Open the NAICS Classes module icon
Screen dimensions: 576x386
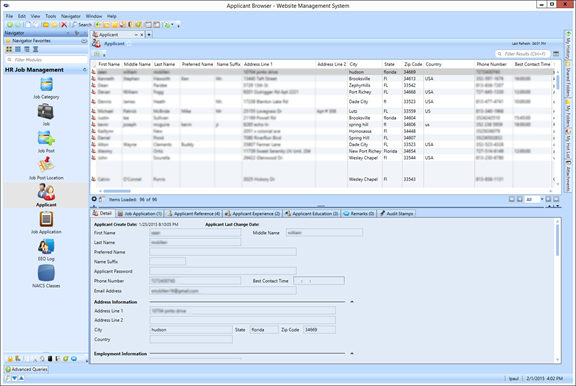[46, 273]
